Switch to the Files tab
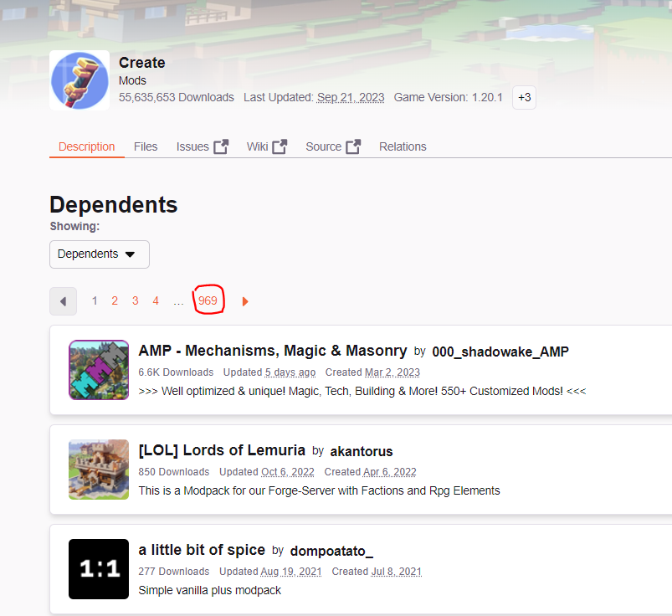Image resolution: width=672 pixels, height=616 pixels. point(146,146)
